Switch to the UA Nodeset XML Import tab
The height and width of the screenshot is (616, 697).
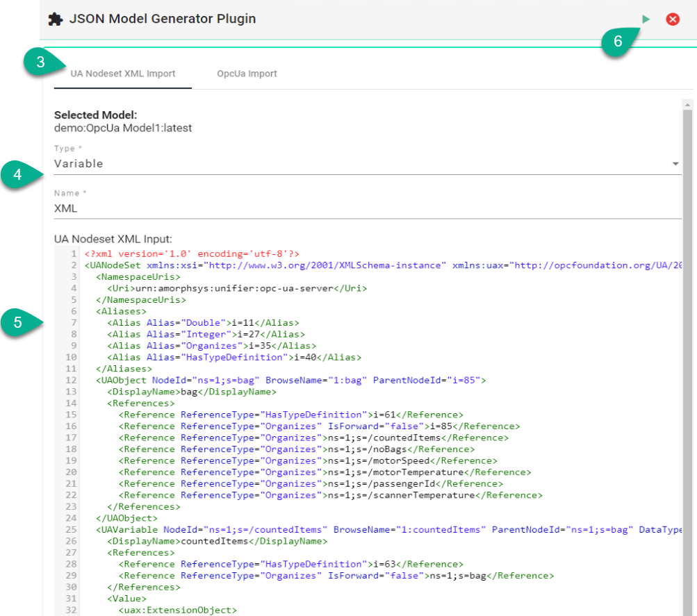[x=123, y=74]
